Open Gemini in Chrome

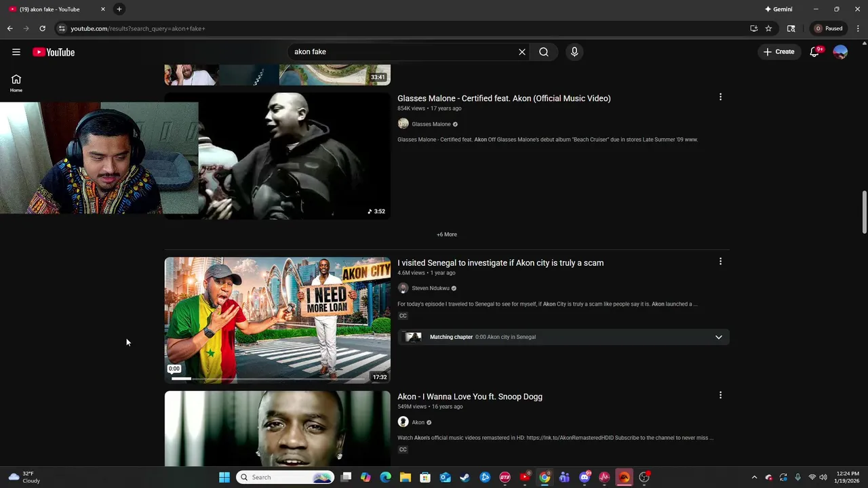click(x=778, y=9)
